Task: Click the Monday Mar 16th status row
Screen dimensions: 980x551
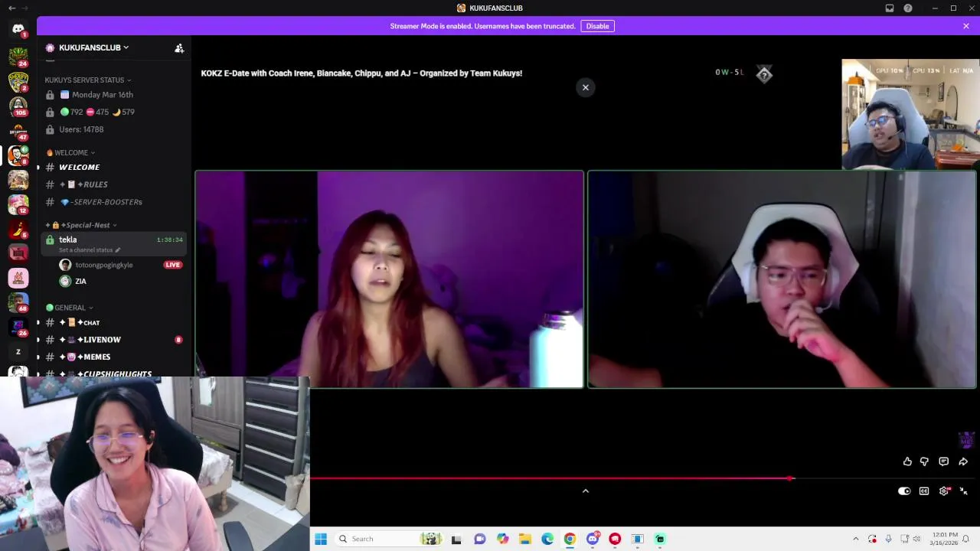Action: (x=103, y=95)
